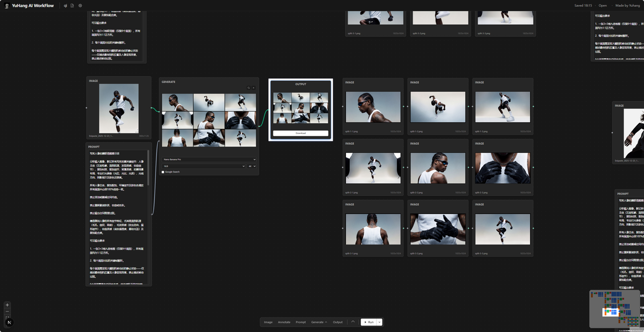This screenshot has width=644, height=332.
Task: Click the OUTPUT node title
Action: 301,84
